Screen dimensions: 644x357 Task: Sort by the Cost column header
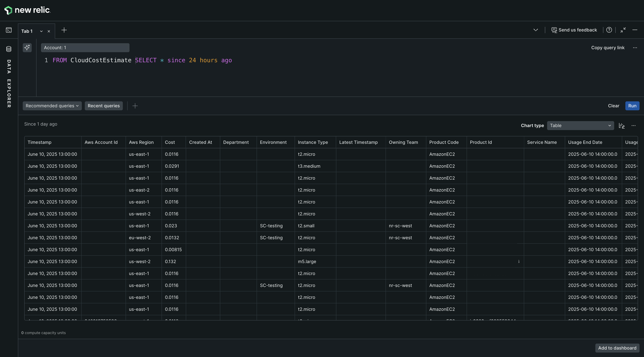170,142
